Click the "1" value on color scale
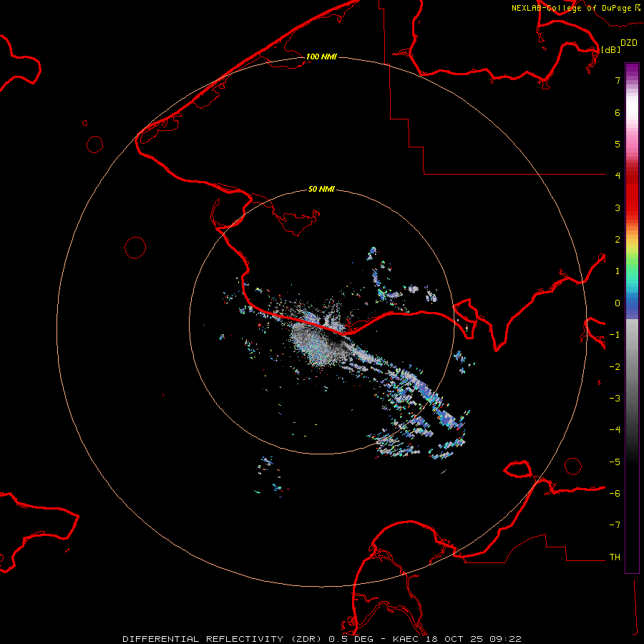This screenshot has height=644, width=644. tap(618, 271)
